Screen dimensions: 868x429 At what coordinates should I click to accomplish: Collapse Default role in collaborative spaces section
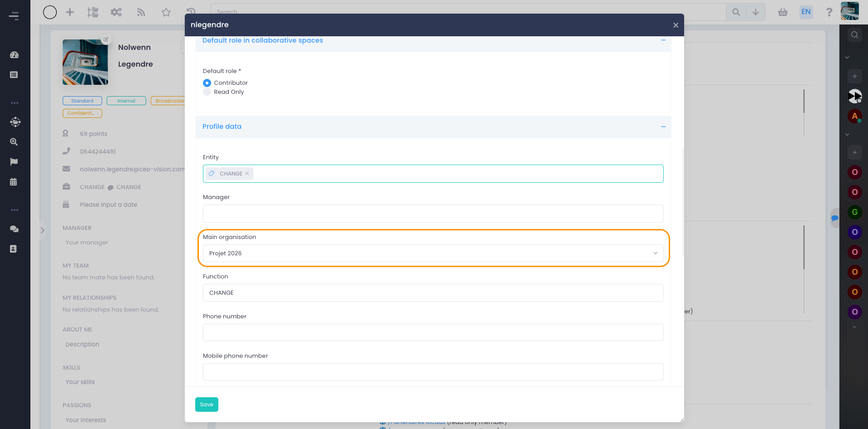pos(663,40)
